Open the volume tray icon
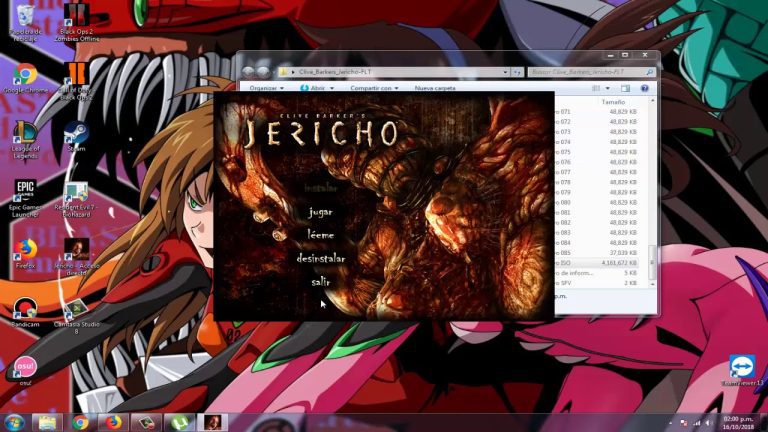Image resolution: width=768 pixels, height=432 pixels. pyautogui.click(x=708, y=423)
